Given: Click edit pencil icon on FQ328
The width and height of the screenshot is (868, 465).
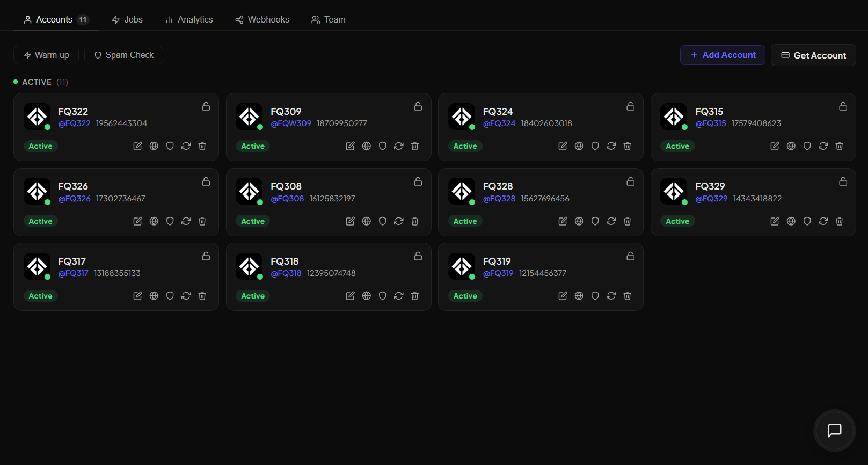Looking at the screenshot, I should pyautogui.click(x=563, y=221).
